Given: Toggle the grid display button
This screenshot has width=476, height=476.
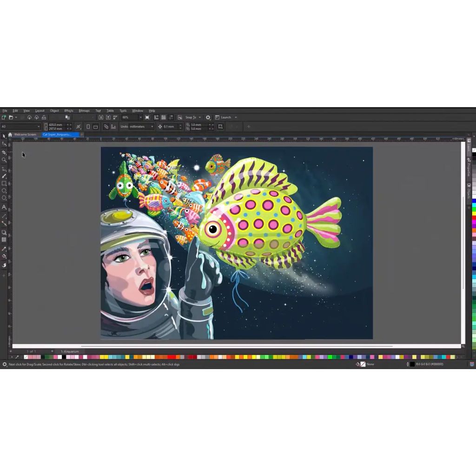Looking at the screenshot, I should coord(164,118).
